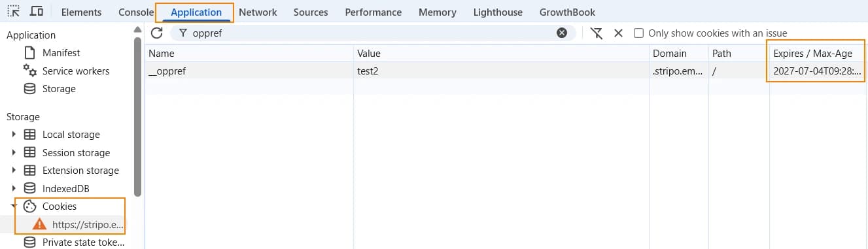The height and width of the screenshot is (249, 868).
Task: Clear all cookies with the filter-clear icon
Action: click(597, 33)
